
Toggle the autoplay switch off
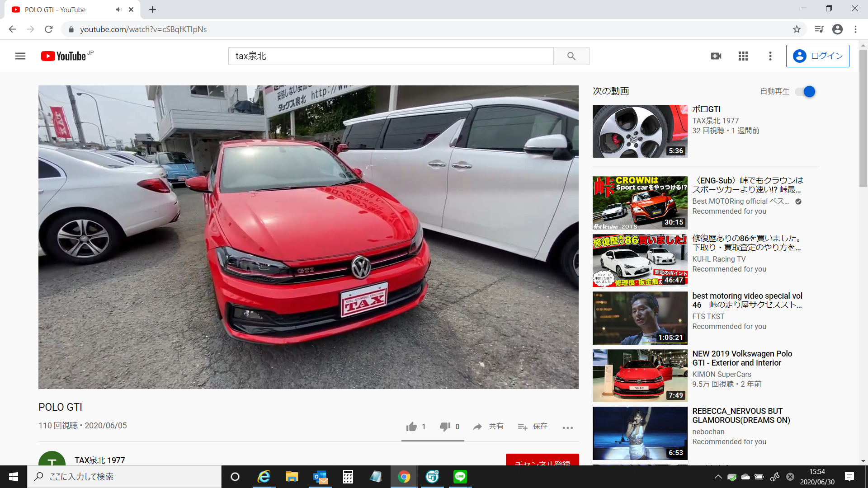(x=806, y=92)
